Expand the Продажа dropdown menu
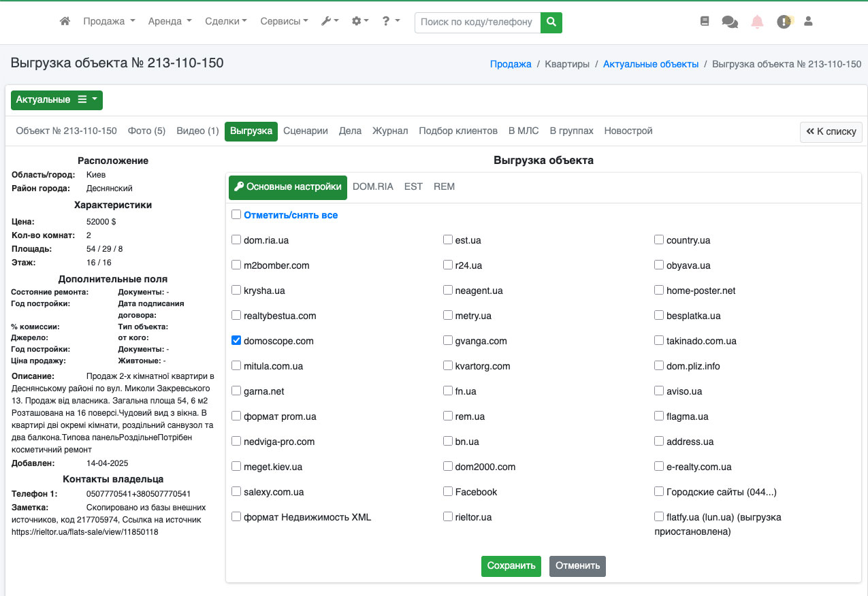This screenshot has height=596, width=868. click(109, 22)
